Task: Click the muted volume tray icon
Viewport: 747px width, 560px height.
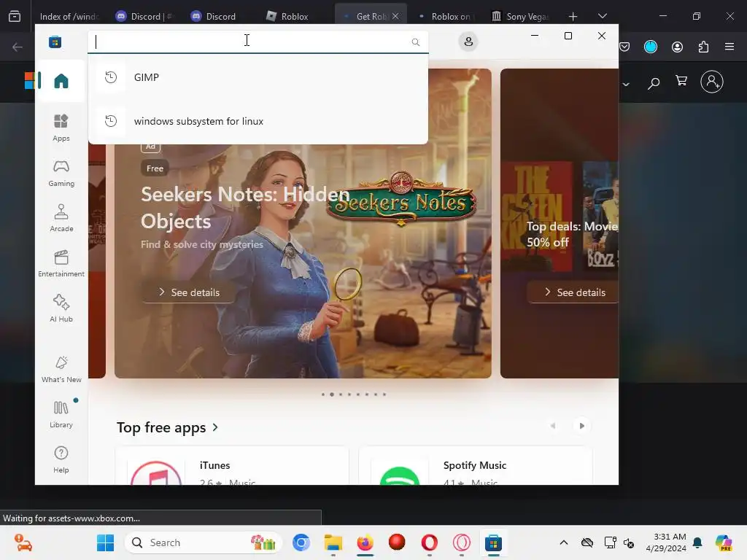Action: pyautogui.click(x=629, y=542)
